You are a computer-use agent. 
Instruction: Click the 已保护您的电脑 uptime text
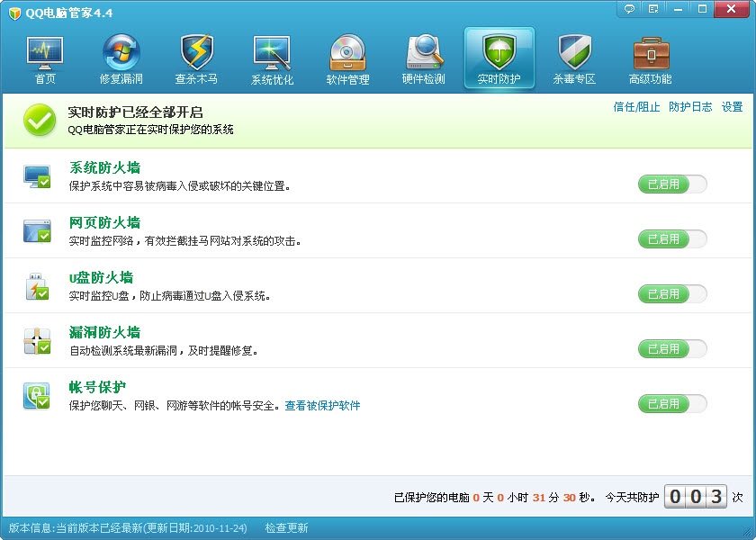coord(495,498)
